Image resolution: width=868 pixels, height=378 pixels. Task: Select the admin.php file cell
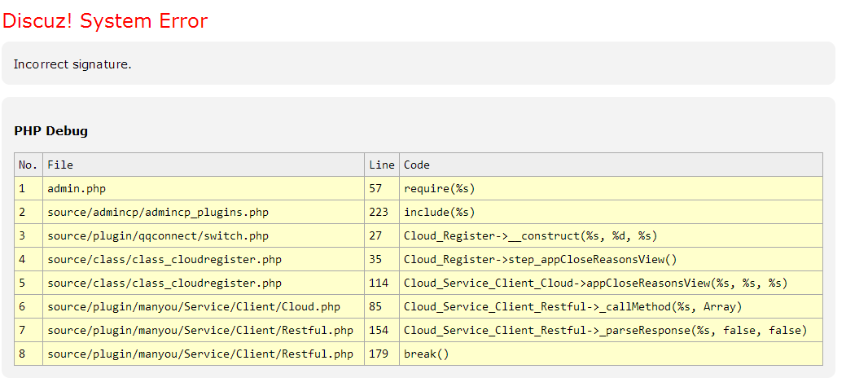point(77,188)
